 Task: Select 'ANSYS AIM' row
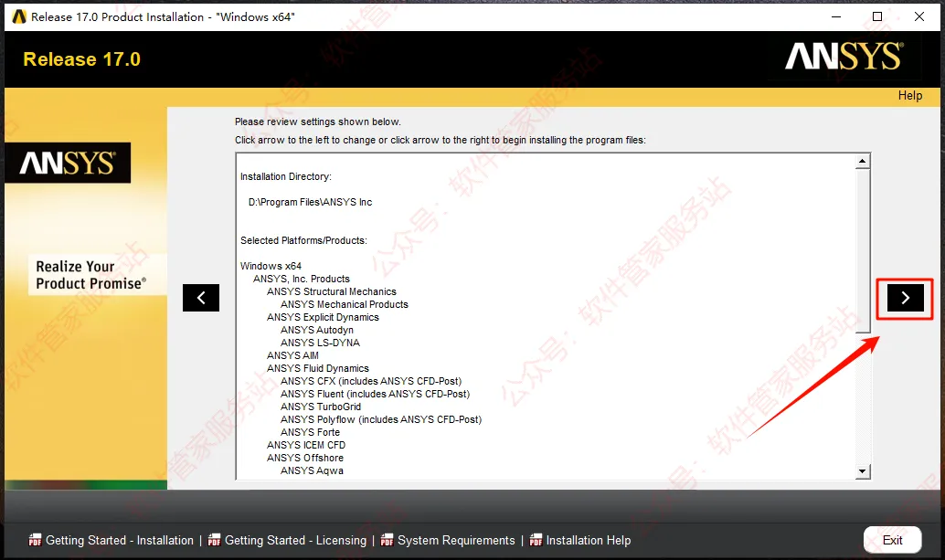point(292,356)
